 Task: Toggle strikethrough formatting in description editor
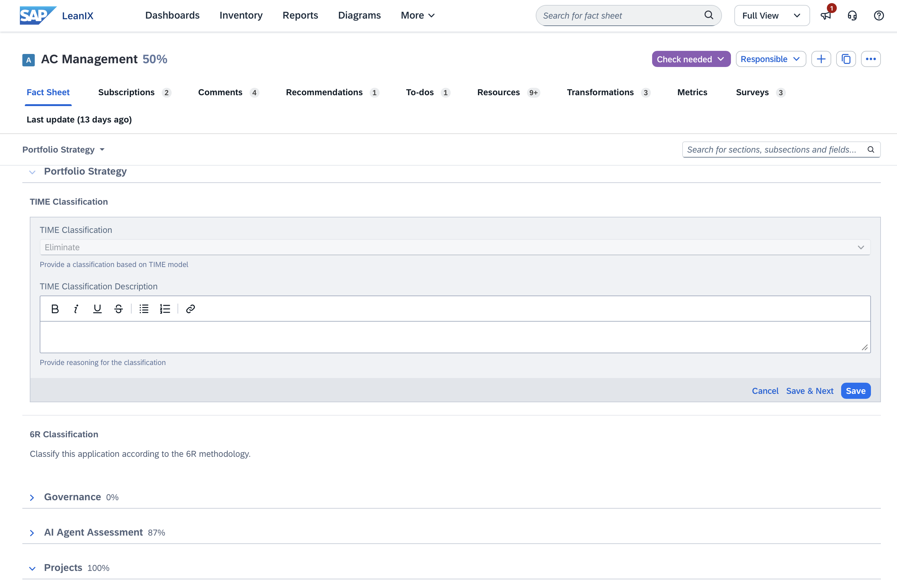pyautogui.click(x=118, y=309)
